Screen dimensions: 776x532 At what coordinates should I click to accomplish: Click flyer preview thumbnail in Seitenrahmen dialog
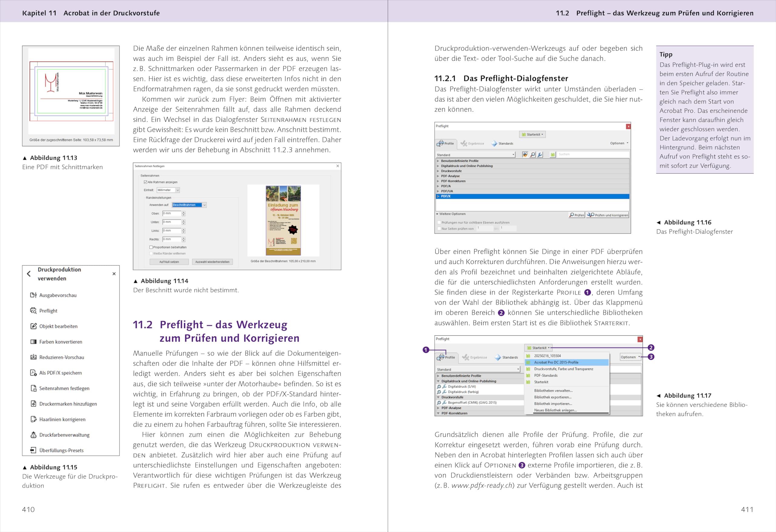(x=283, y=221)
